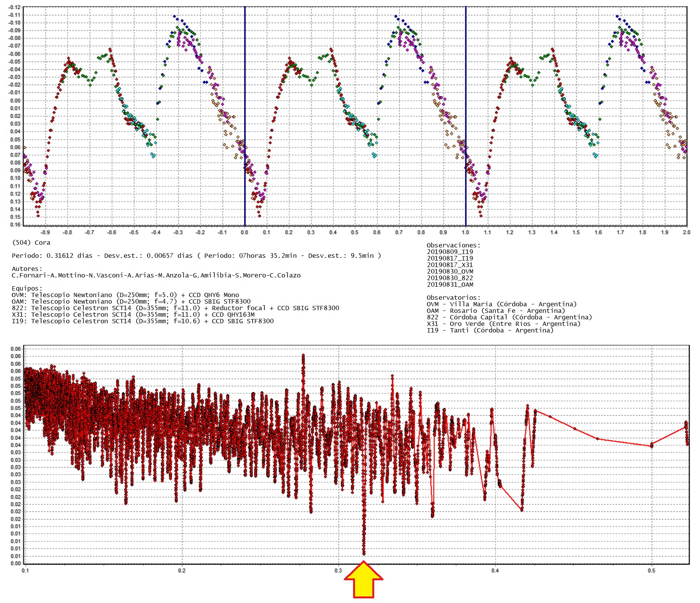Click the authors list starting with C.Fornari

click(x=156, y=275)
